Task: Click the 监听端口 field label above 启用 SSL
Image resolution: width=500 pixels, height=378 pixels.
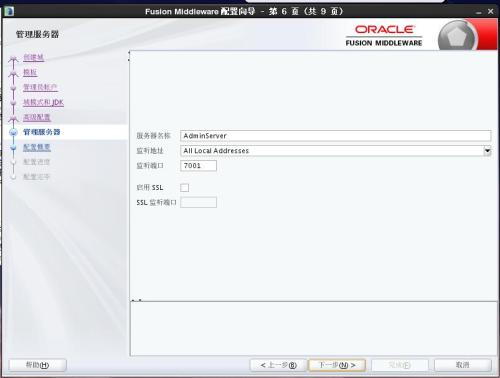Action: pos(150,166)
